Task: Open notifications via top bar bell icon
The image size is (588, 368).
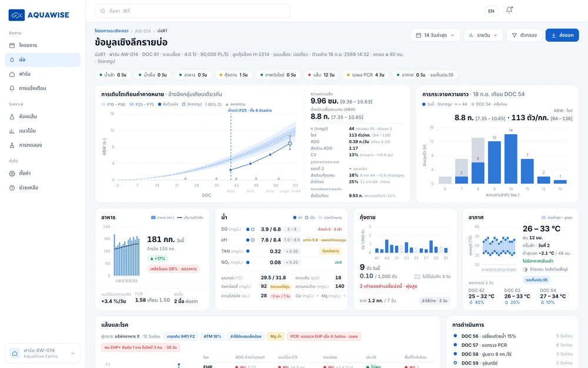Action: coord(509,10)
